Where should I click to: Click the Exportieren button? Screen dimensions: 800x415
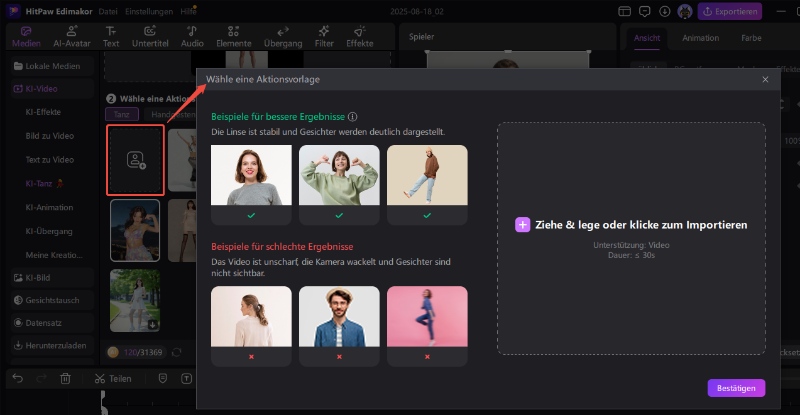click(x=730, y=11)
